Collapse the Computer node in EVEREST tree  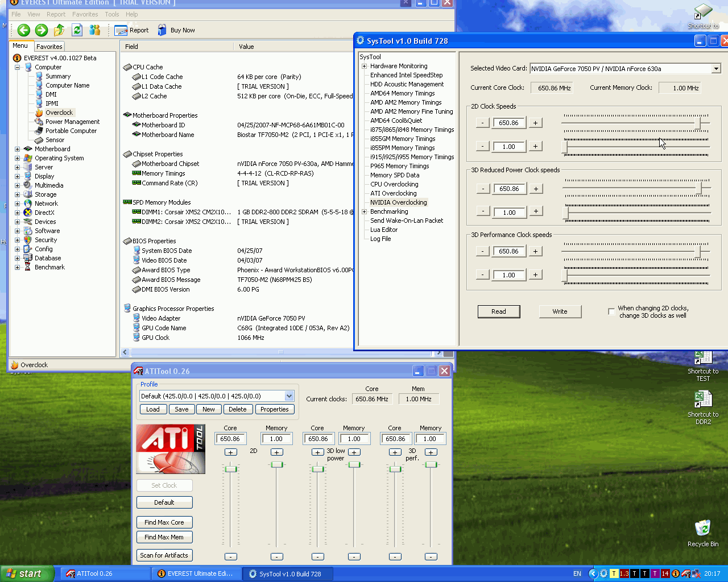point(17,67)
